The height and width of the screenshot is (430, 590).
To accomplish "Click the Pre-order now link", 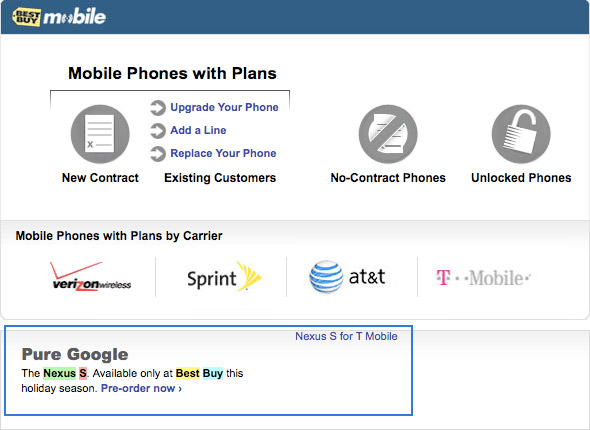I will point(141,388).
